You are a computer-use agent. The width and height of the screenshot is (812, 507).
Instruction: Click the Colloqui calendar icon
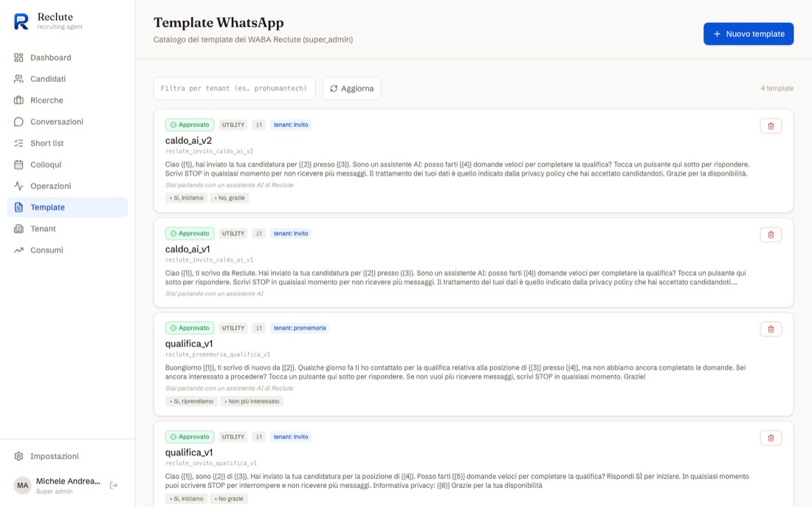point(18,165)
